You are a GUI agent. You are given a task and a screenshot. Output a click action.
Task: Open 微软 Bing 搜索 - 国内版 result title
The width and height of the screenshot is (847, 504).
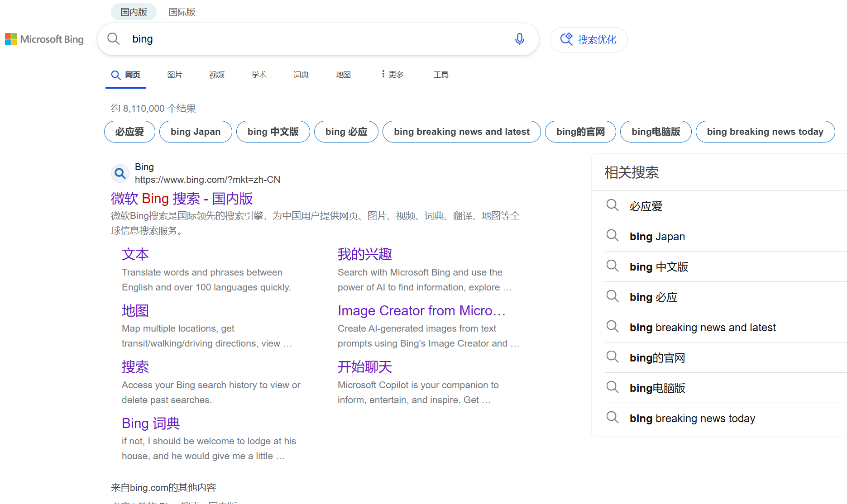pos(182,199)
